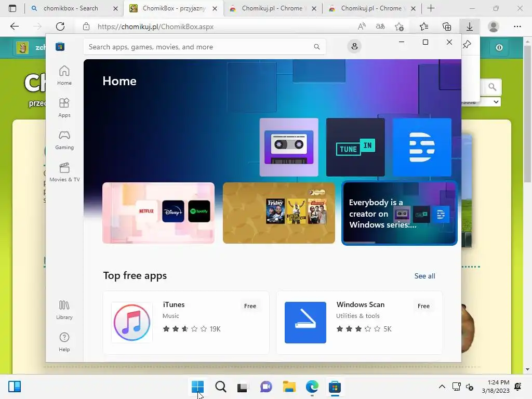Click Chomikuj power icon in header
The height and width of the screenshot is (399, 532).
pos(499,47)
